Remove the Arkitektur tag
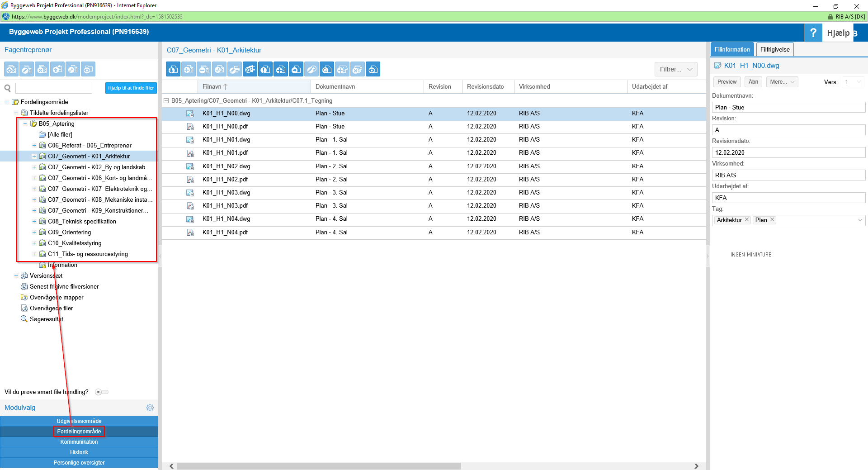Image resolution: width=868 pixels, height=470 pixels. 747,220
